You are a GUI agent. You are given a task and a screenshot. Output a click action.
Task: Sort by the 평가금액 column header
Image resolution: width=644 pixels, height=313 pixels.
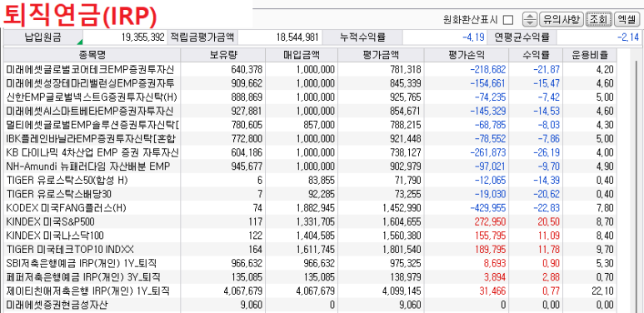point(381,55)
